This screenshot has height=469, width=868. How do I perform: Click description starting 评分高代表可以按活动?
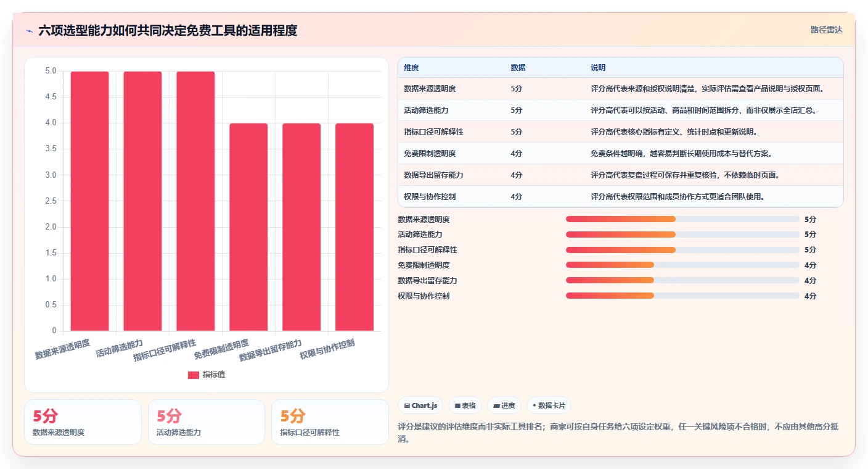point(704,110)
